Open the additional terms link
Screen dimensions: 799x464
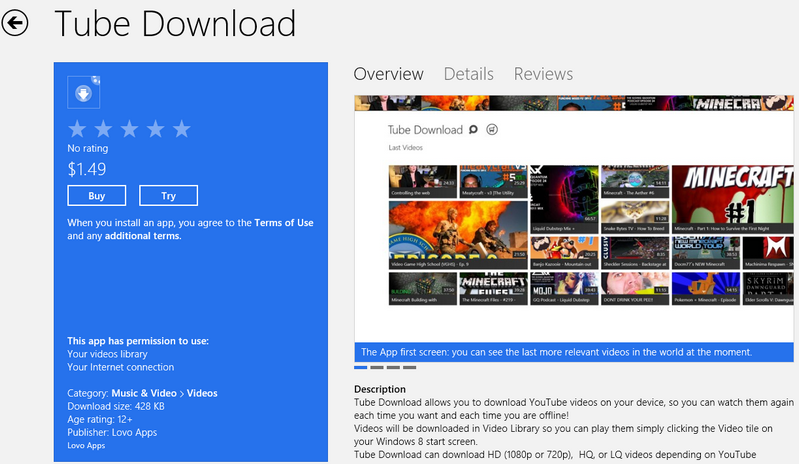click(140, 236)
